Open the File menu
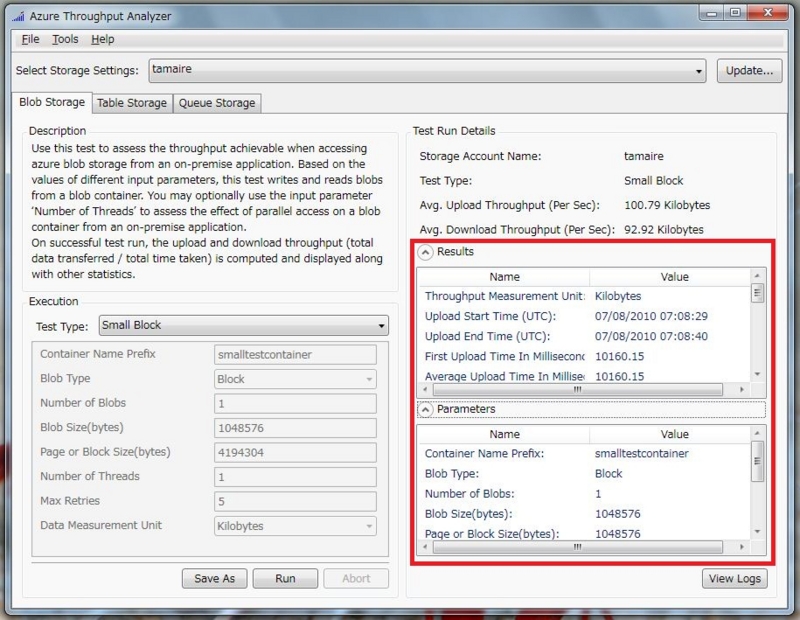The width and height of the screenshot is (800, 620). point(30,39)
